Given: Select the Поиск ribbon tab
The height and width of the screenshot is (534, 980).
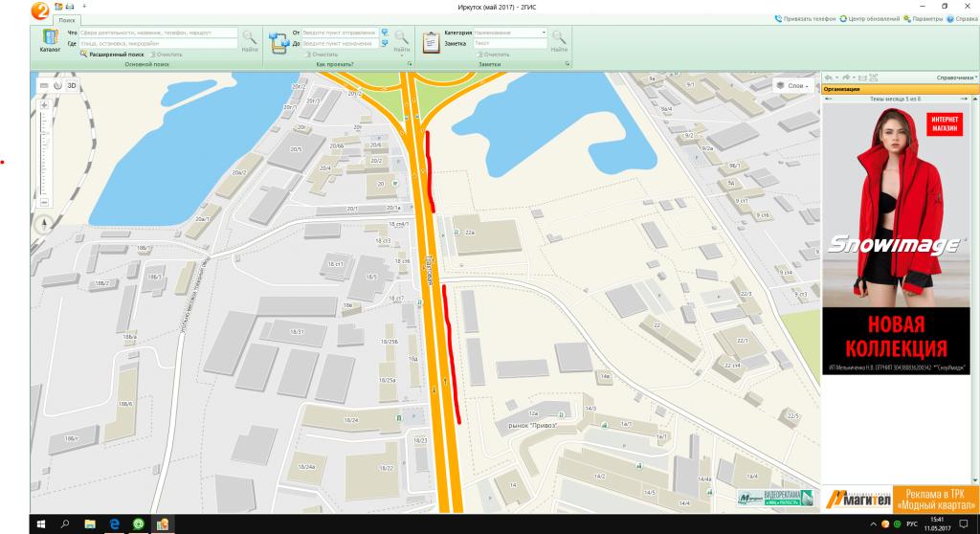Looking at the screenshot, I should [68, 19].
